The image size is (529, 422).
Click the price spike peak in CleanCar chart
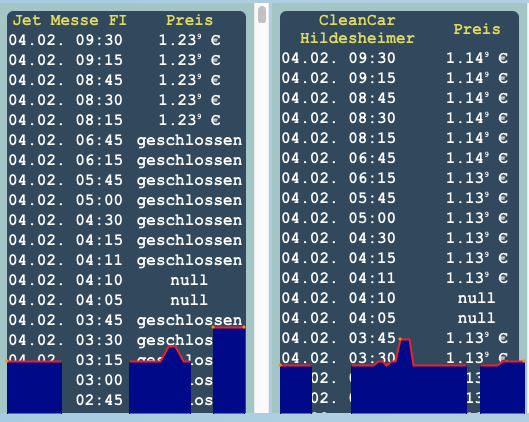tap(405, 340)
